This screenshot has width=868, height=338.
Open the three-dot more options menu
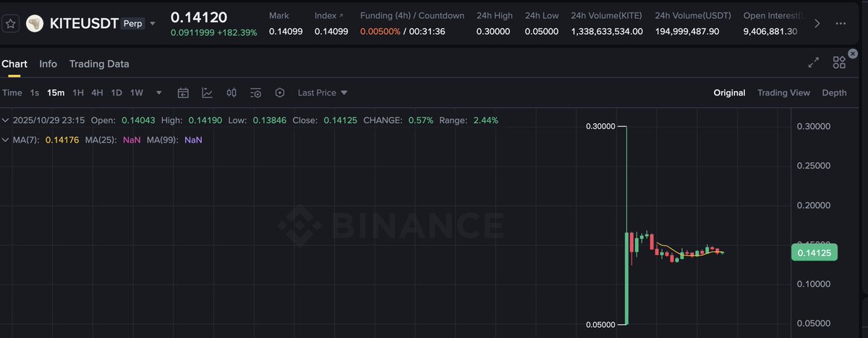tap(840, 23)
